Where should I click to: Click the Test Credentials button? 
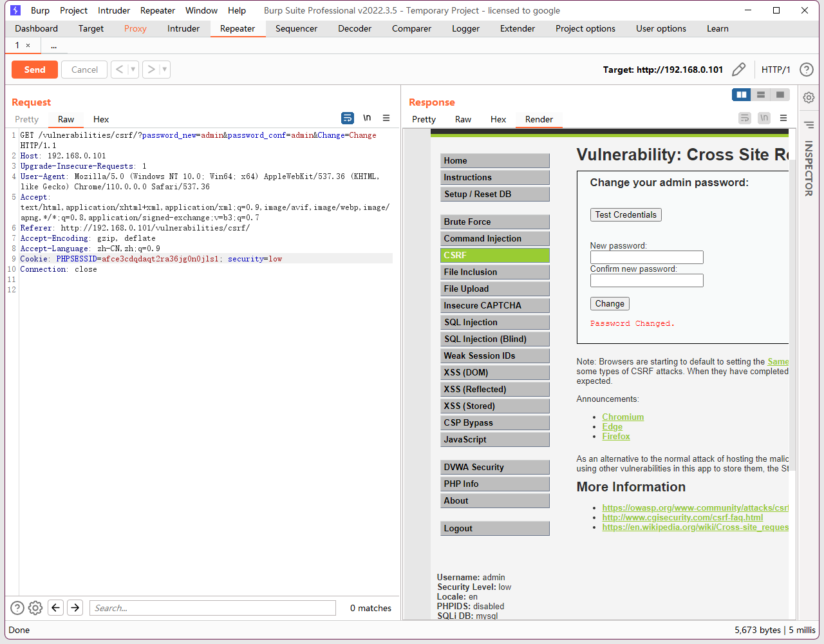(626, 214)
